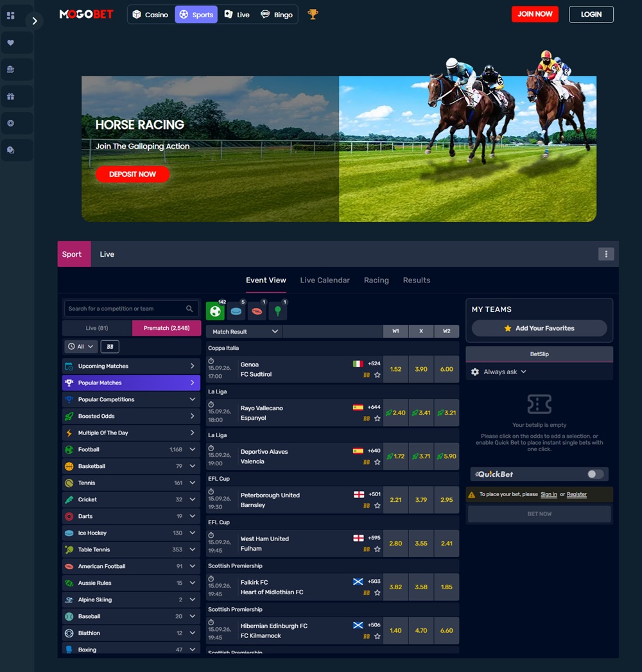The image size is (642, 672).
Task: Pick Genoa W1 odds 1.52
Action: point(395,369)
